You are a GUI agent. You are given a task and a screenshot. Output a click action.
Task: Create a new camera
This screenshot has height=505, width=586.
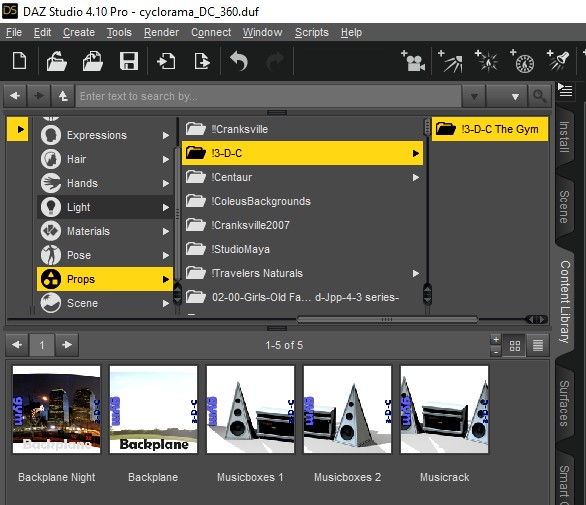tap(413, 61)
